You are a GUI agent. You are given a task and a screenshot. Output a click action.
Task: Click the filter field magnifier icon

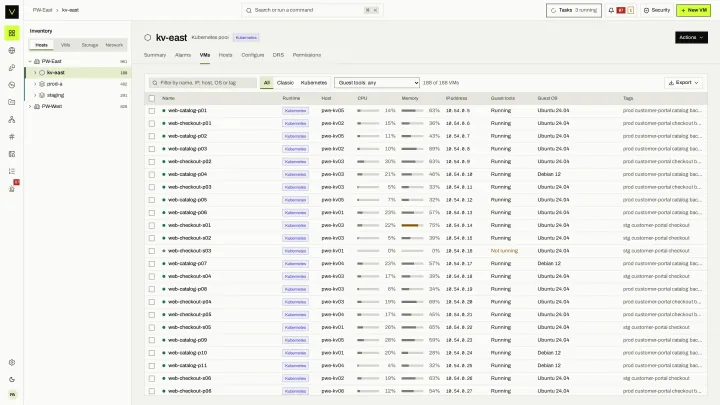coord(155,83)
